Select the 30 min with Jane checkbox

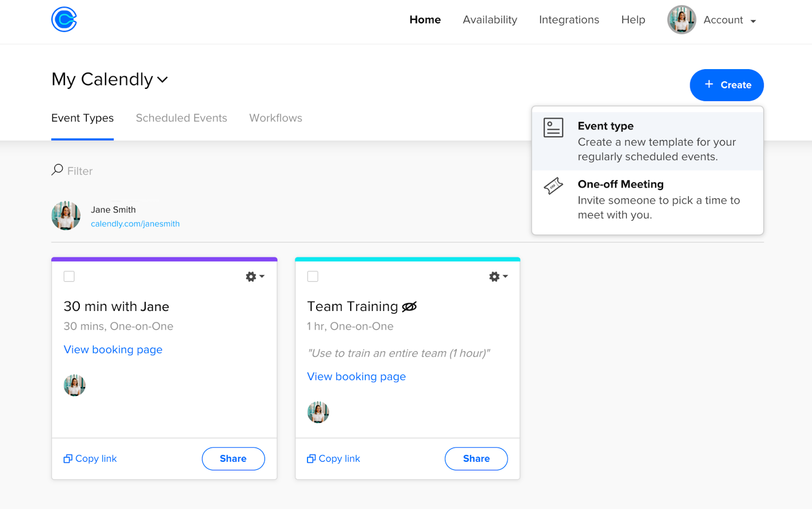click(x=69, y=276)
